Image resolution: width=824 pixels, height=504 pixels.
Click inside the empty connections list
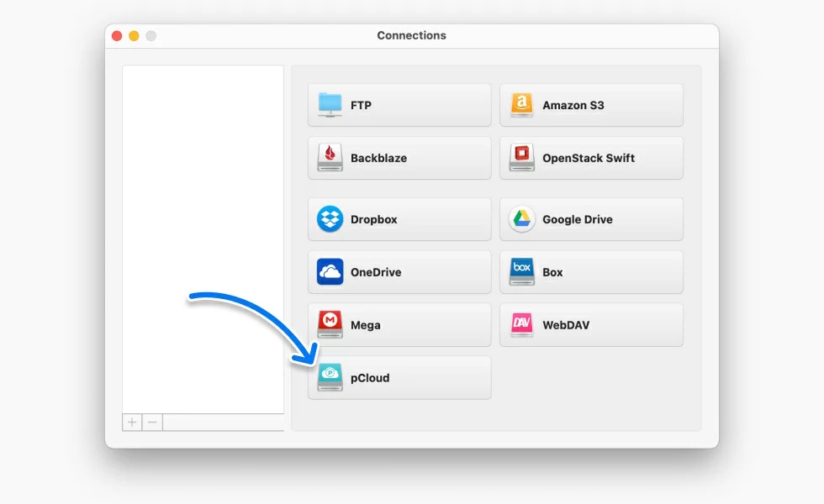[203, 235]
